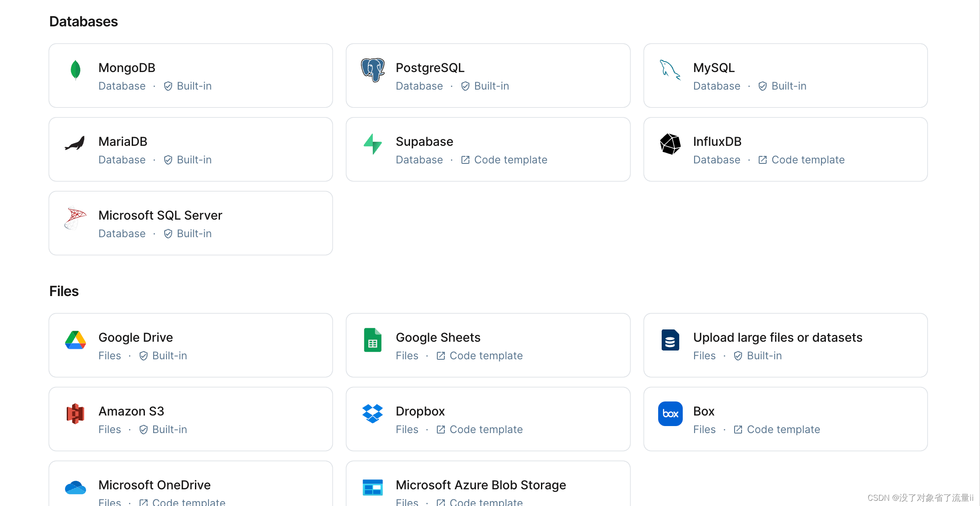
Task: Click the InfluxDB logo icon
Action: coord(670,144)
